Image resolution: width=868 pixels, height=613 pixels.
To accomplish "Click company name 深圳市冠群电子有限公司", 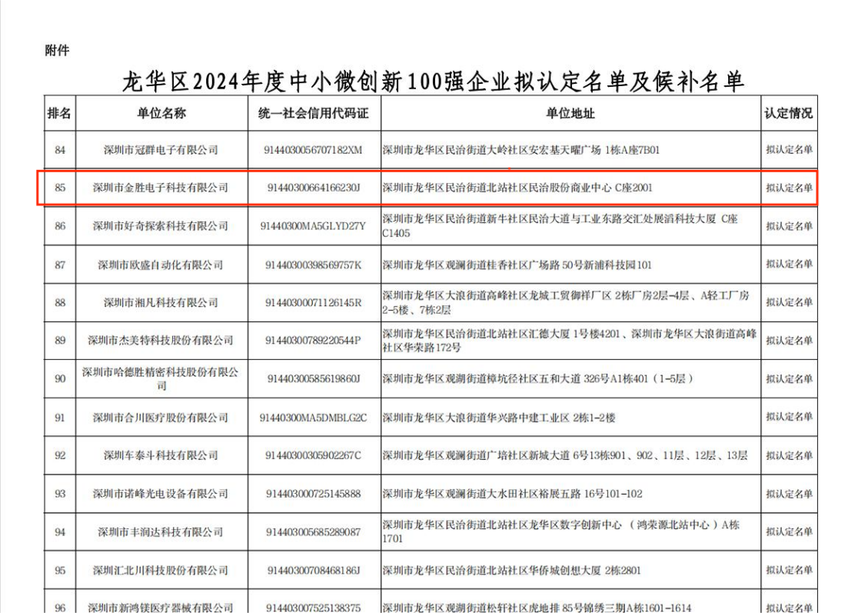I will (161, 150).
